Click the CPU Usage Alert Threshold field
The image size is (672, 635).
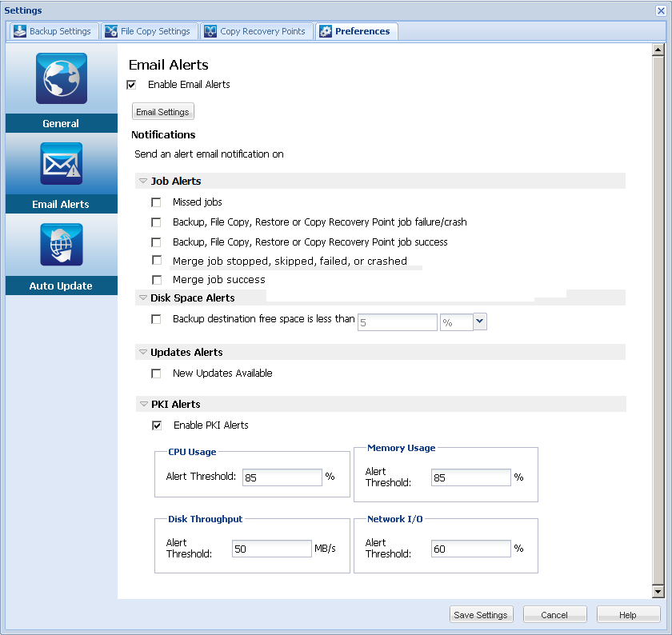click(282, 477)
